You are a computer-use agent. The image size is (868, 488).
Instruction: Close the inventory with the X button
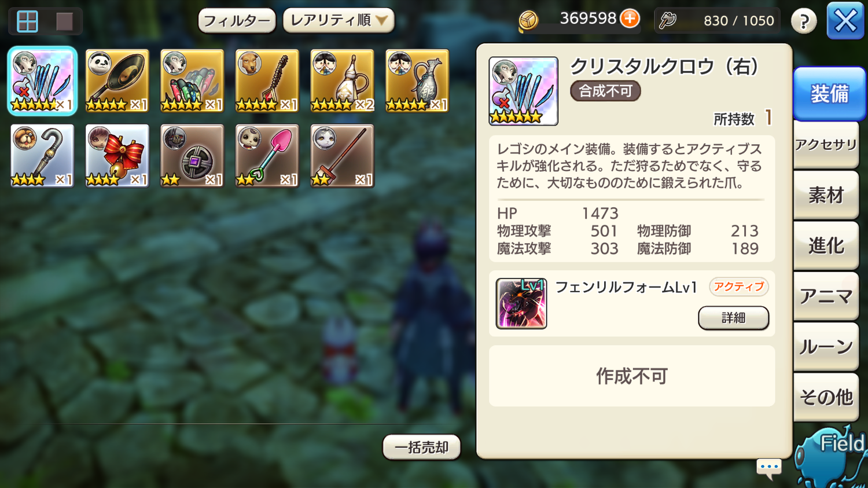coord(845,21)
